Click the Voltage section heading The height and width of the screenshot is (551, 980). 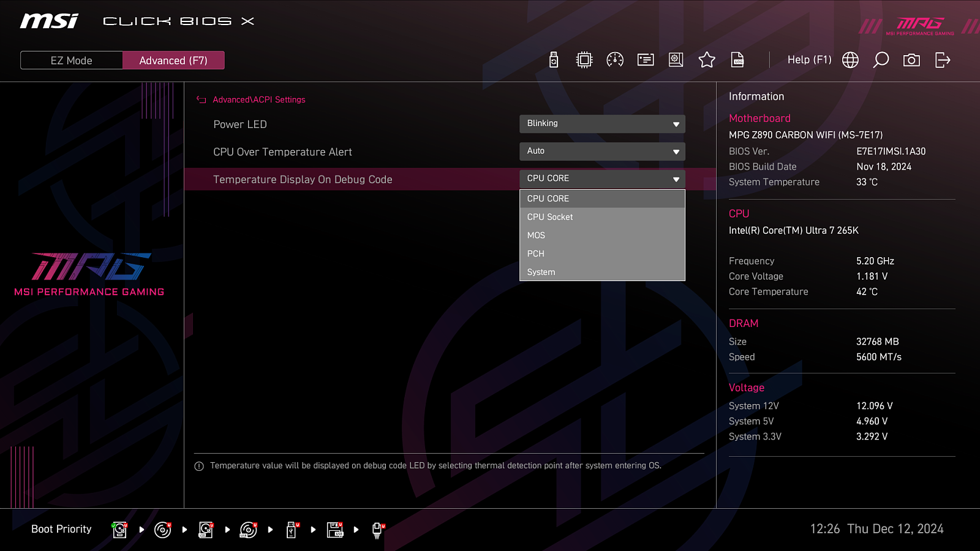click(x=747, y=388)
